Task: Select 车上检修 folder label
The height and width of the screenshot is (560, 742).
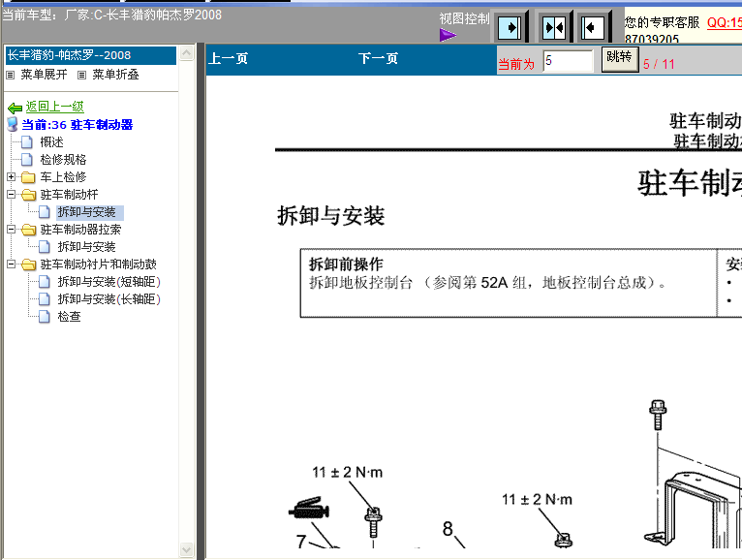Action: coord(63,177)
